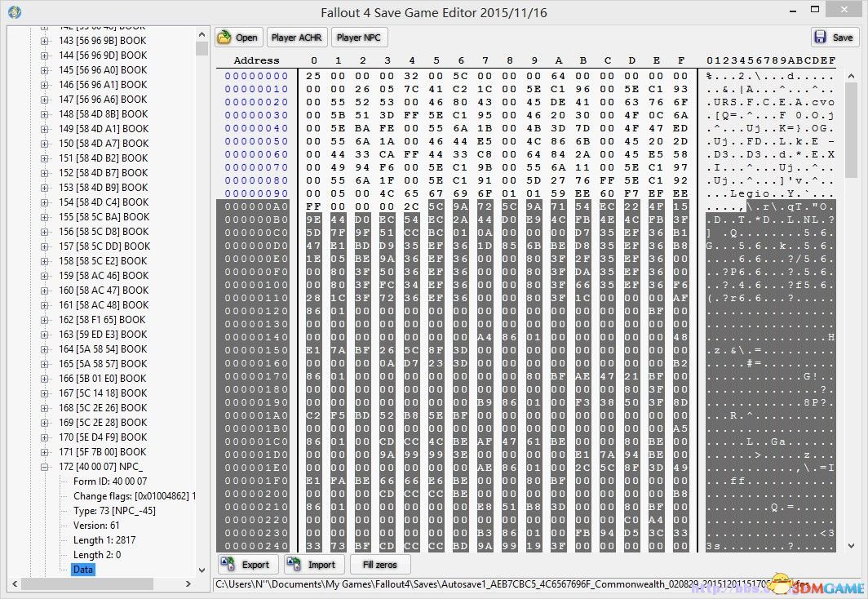
Task: Select Length 1: 2817 tree item
Action: (104, 539)
